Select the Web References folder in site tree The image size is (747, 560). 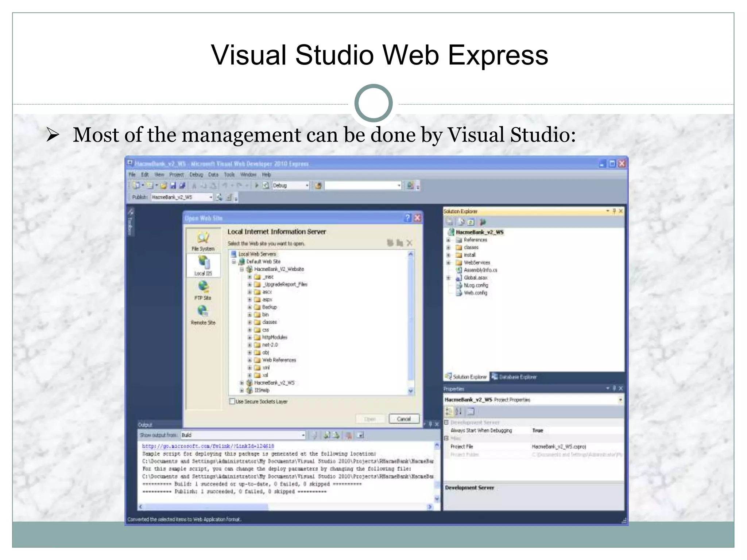tap(279, 360)
